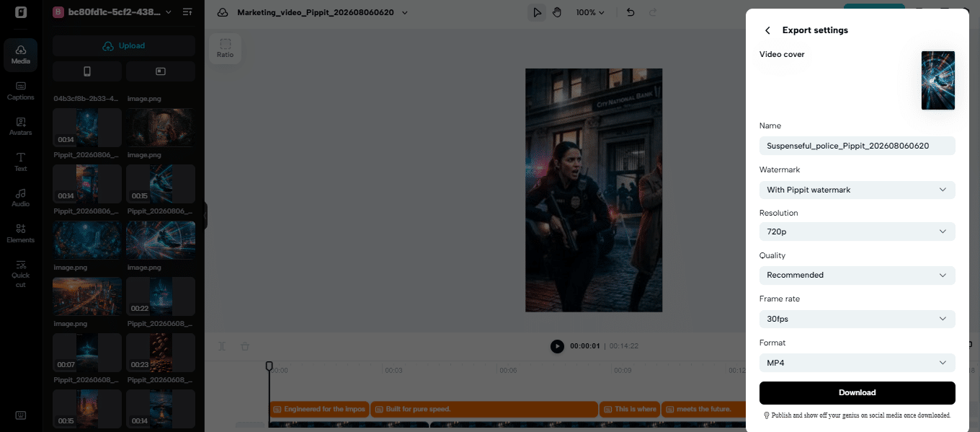980x432 pixels.
Task: Click the cloud save status icon
Action: click(x=223, y=12)
